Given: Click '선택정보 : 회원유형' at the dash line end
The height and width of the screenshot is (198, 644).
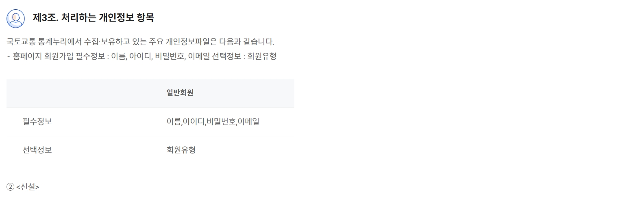Looking at the screenshot, I should coord(244,56).
